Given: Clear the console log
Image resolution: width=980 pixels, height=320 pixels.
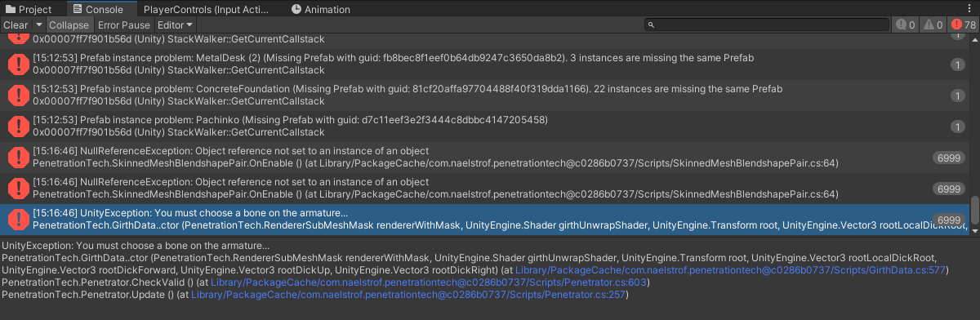Looking at the screenshot, I should pyautogui.click(x=16, y=25).
